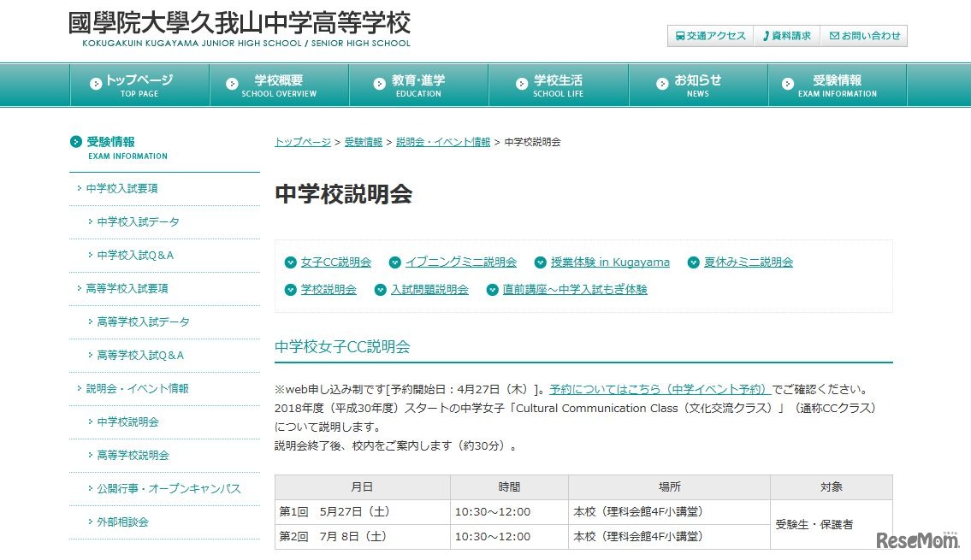Click the 時間 column header
971x560 pixels.
point(510,487)
